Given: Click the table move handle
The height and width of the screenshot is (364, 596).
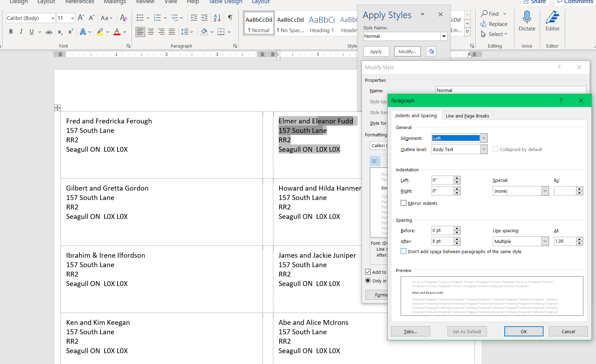Looking at the screenshot, I should pyautogui.click(x=57, y=108).
